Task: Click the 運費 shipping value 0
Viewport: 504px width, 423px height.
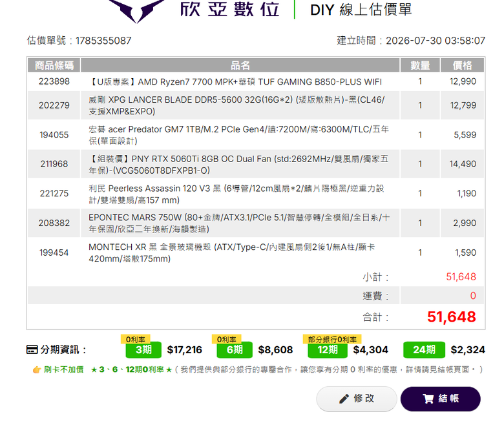Action: (x=473, y=296)
